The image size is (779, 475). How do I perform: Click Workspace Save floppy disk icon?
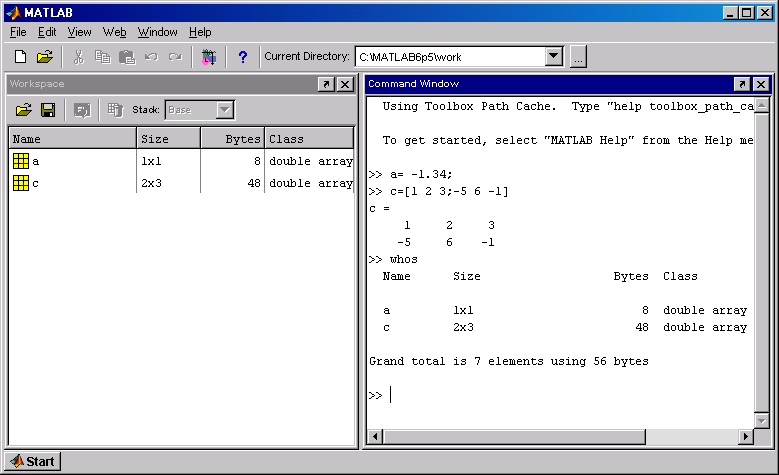point(48,110)
